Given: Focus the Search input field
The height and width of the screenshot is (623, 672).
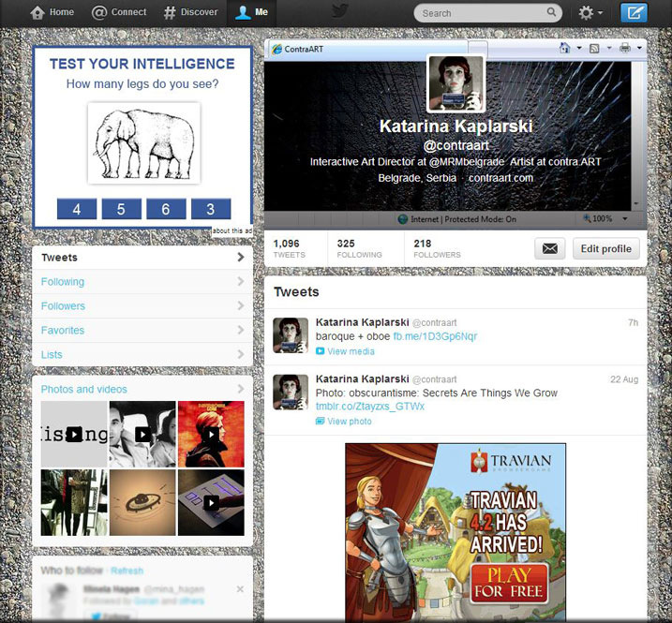Looking at the screenshot, I should (x=487, y=13).
